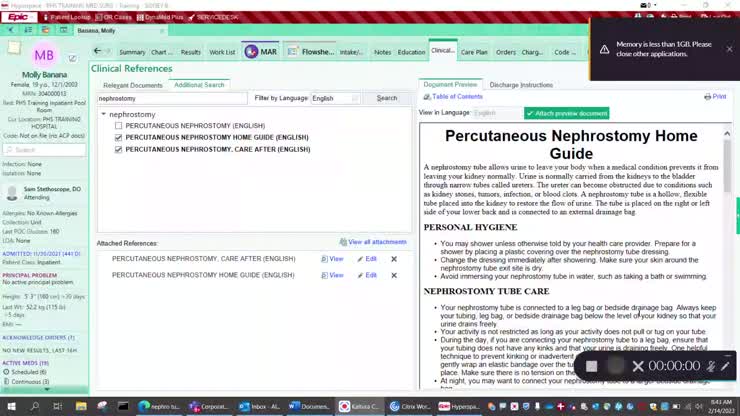Open the Flowsheets activity tab

pos(311,51)
